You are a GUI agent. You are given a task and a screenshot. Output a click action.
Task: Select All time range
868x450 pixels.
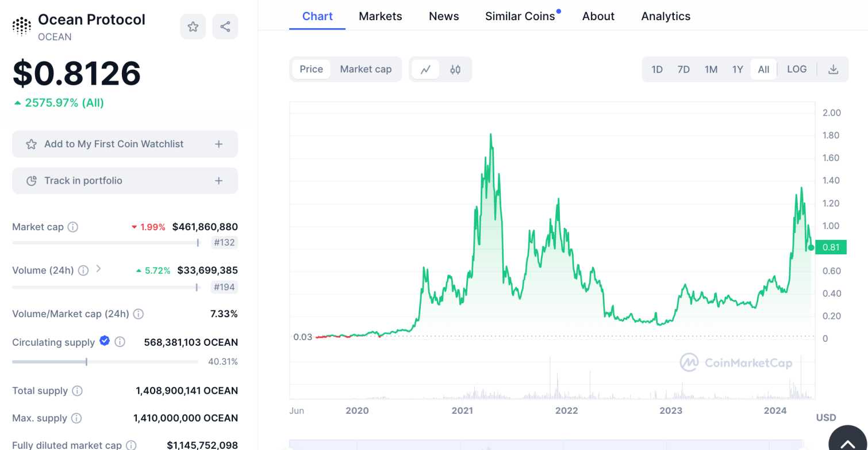click(763, 70)
